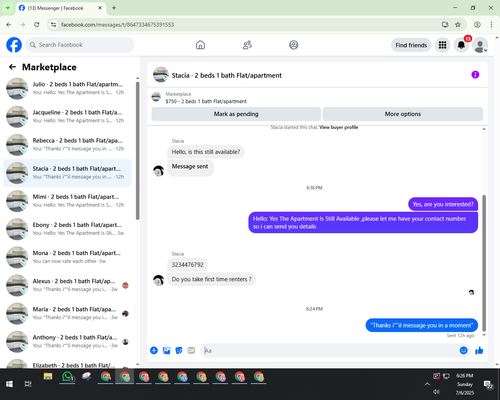Open more actions plus icon in composer

[154, 350]
